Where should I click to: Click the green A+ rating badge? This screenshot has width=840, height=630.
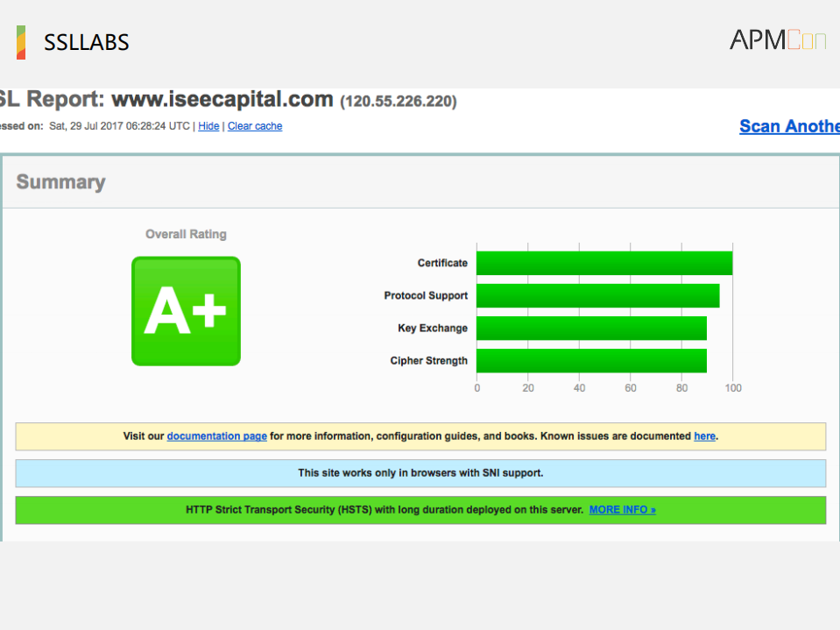[186, 310]
